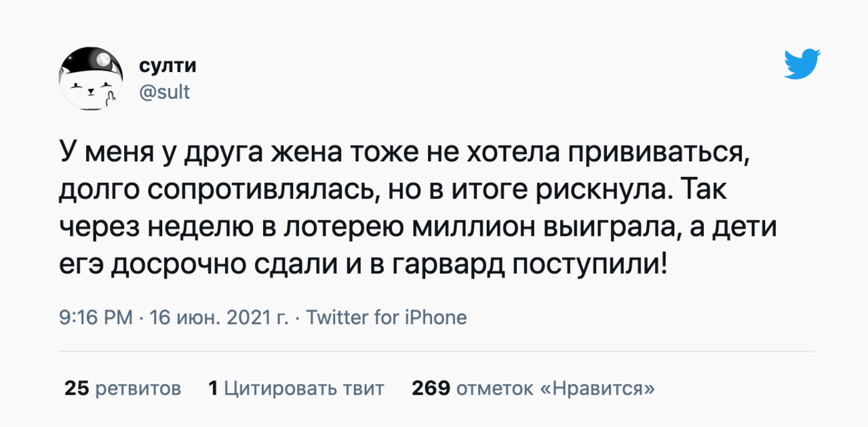Click the Цитировать твит label
This screenshot has height=427, width=868.
pos(304,388)
